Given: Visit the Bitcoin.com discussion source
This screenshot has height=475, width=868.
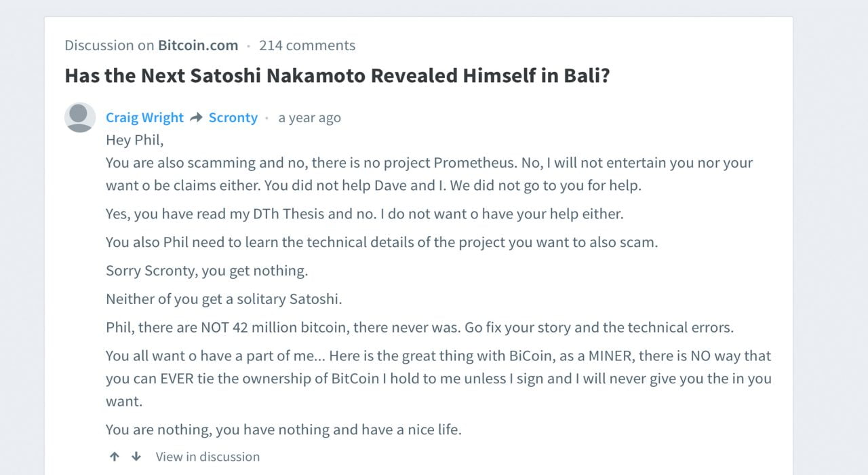Looking at the screenshot, I should (x=198, y=45).
